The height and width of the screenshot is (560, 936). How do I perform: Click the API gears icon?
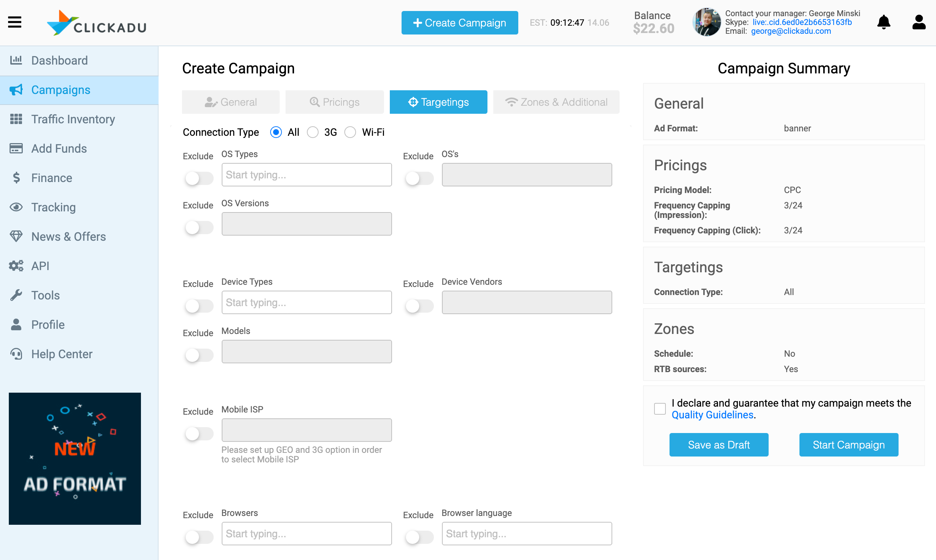[16, 266]
